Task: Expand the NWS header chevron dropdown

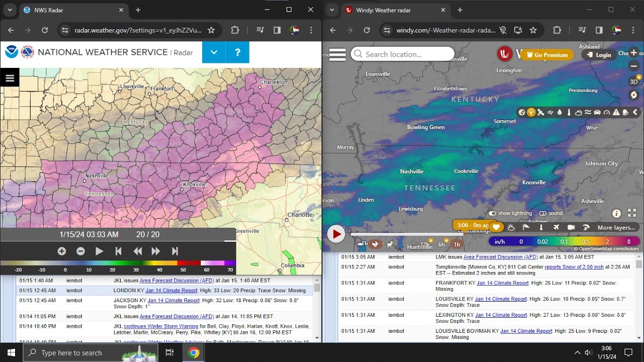Action: 214,52
